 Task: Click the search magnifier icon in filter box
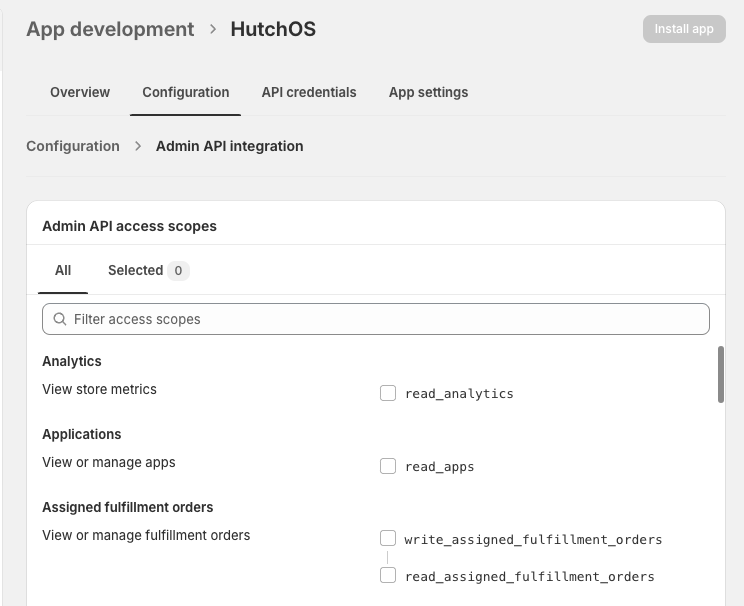60,319
